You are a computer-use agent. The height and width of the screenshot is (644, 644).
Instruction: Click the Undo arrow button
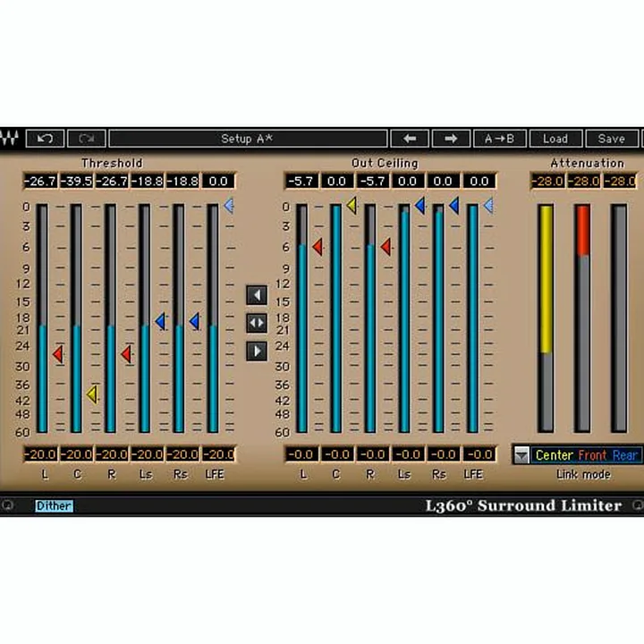pyautogui.click(x=46, y=139)
